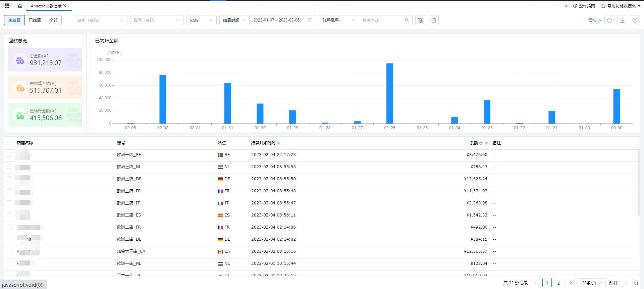644x289 pixels.
Task: Click the 01-31 chart bar
Action: (x=228, y=103)
